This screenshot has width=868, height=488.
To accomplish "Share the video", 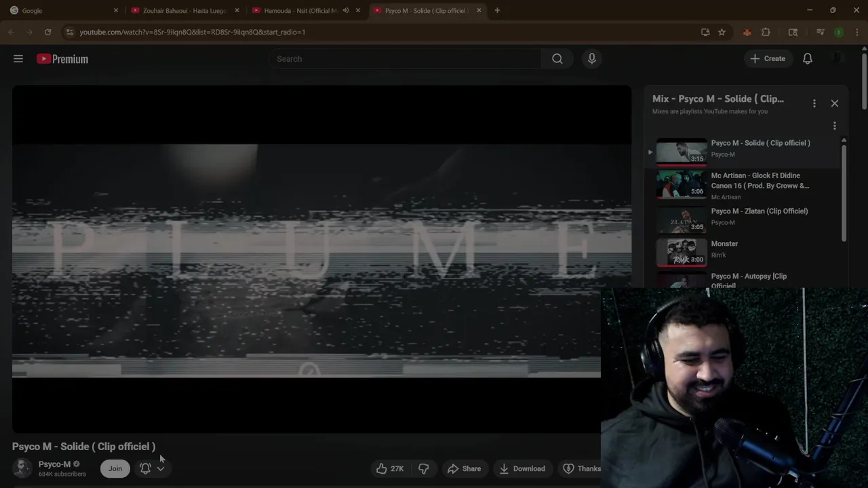I will (465, 468).
